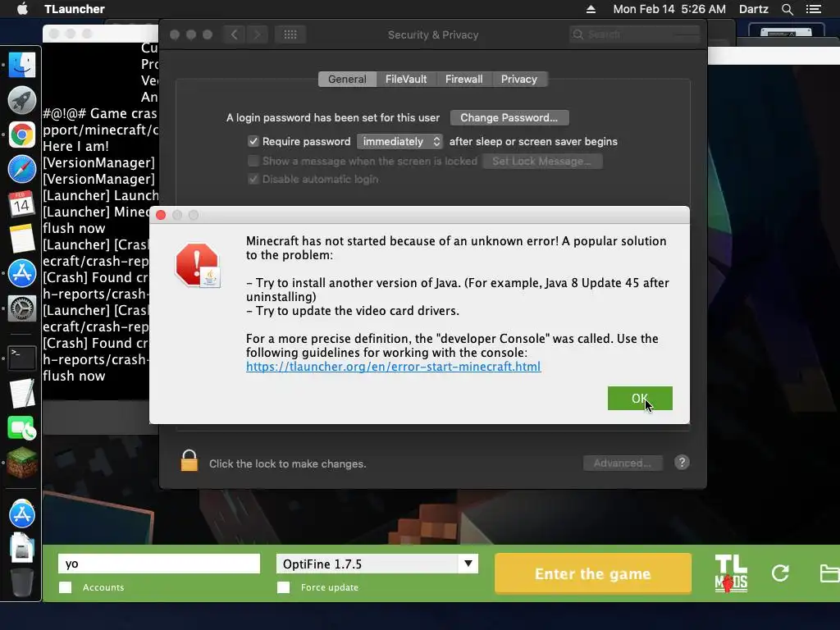
Task: Click the Dartz user menu
Action: [x=753, y=9]
